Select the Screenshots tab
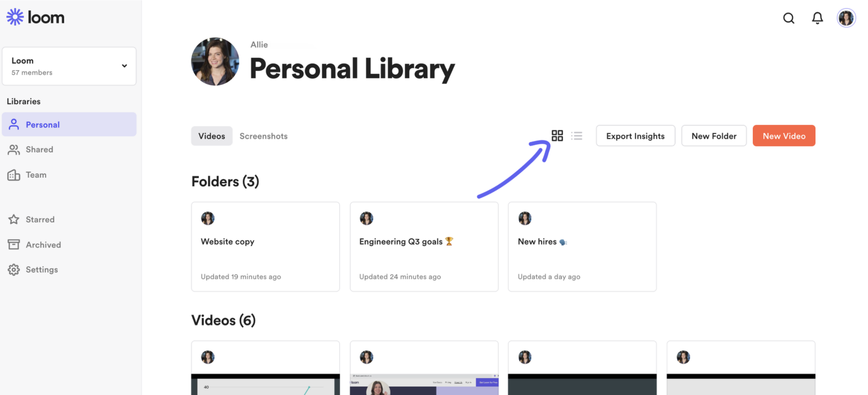 click(x=264, y=136)
